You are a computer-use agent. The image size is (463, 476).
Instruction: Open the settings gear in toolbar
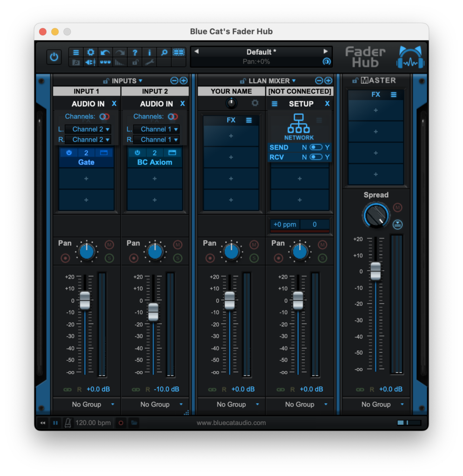[x=91, y=53]
